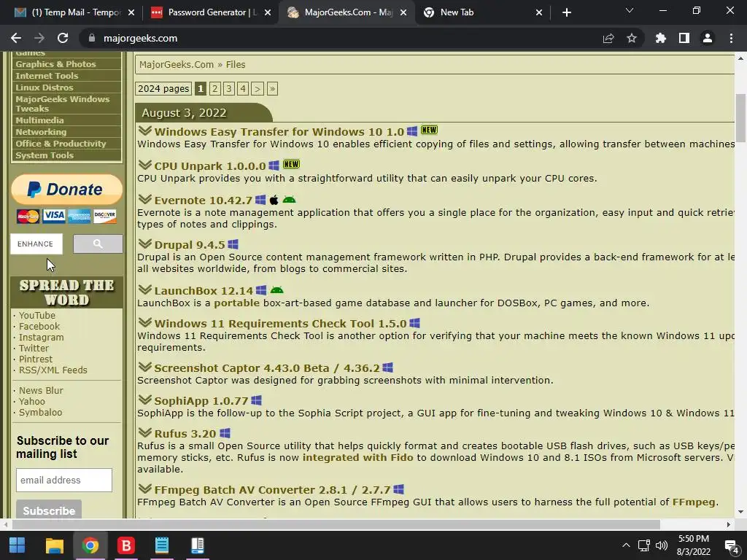Expand the Rufus 3.20 entry chevron
Viewport: 747px width, 560px height.
point(145,432)
